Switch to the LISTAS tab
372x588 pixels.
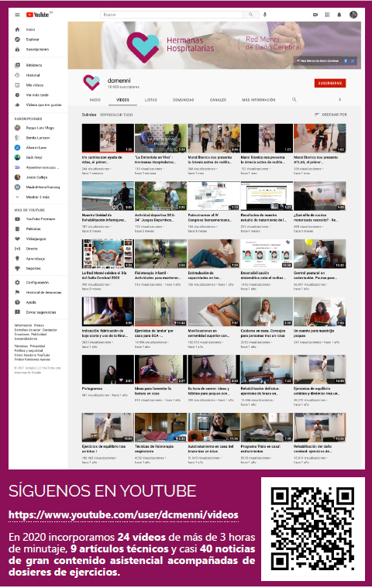(x=151, y=100)
